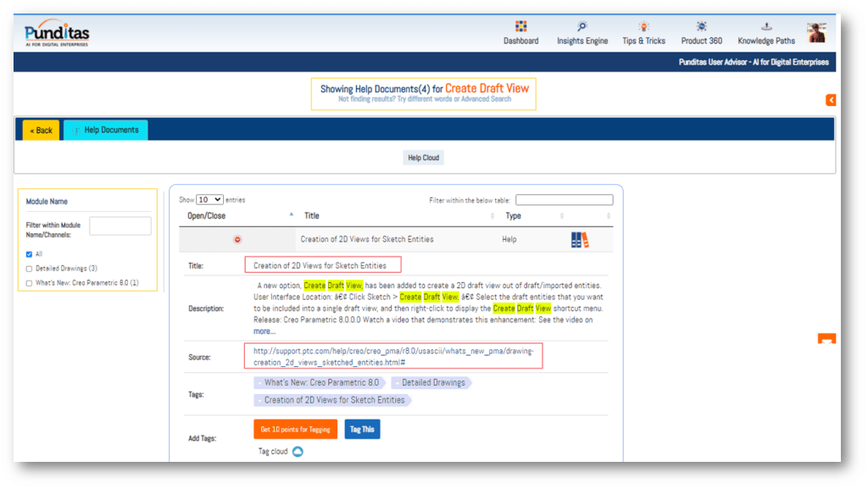Check What's New: Creo Parametric 8.0 checkbox
Image resolution: width=868 pixels, height=489 pixels.
point(30,283)
